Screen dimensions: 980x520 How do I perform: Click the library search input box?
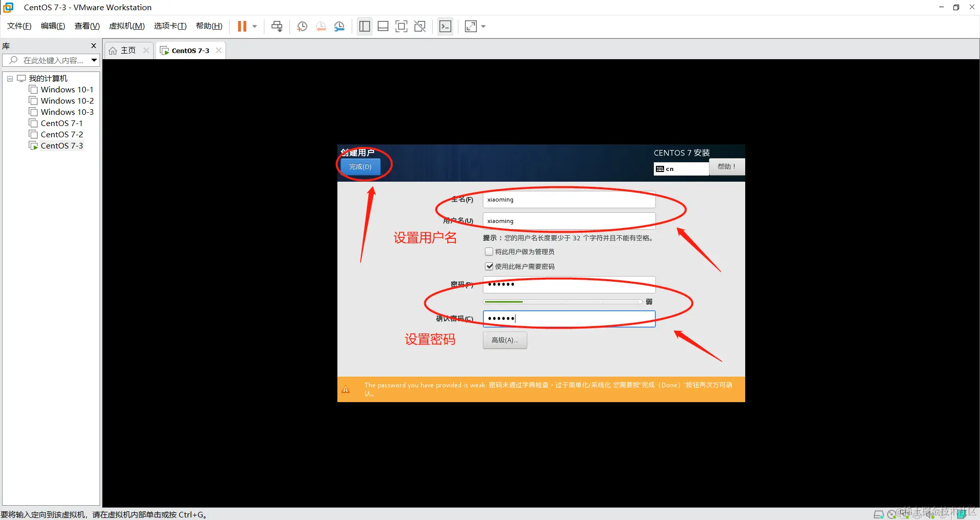click(x=51, y=60)
